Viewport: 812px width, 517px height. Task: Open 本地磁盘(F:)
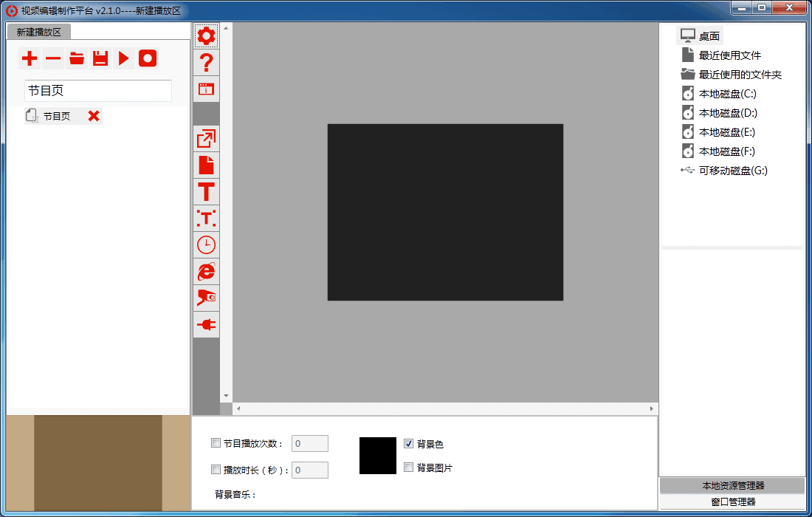718,151
